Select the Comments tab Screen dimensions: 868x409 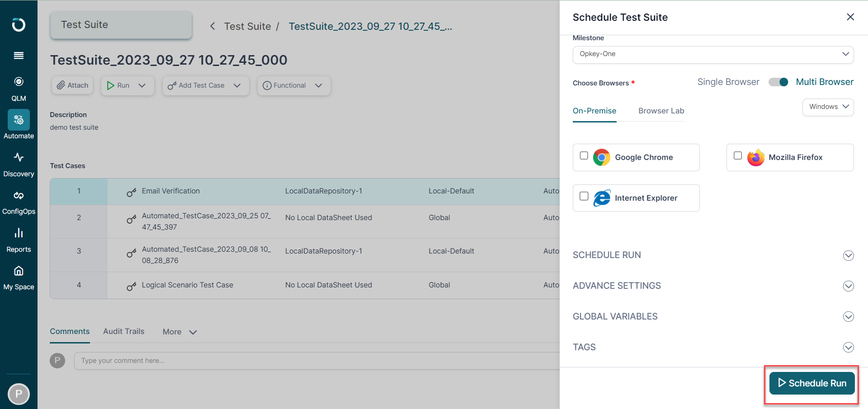click(70, 331)
